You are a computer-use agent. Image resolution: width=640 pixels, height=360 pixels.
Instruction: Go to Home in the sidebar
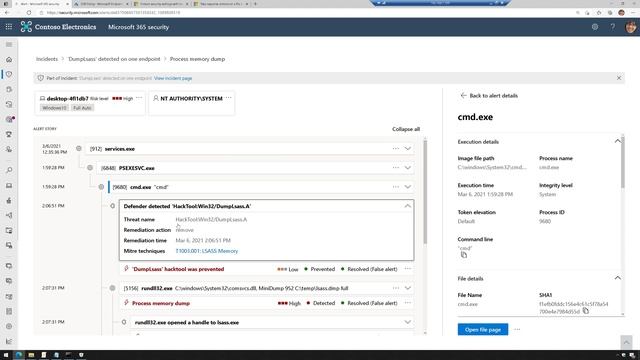pos(9,60)
